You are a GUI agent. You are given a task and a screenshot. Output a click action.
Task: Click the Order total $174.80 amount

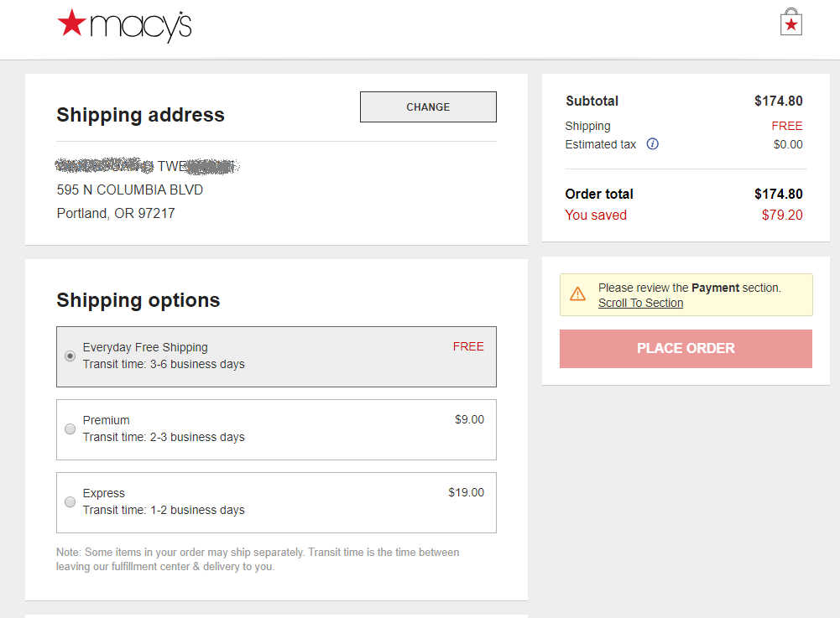[778, 194]
